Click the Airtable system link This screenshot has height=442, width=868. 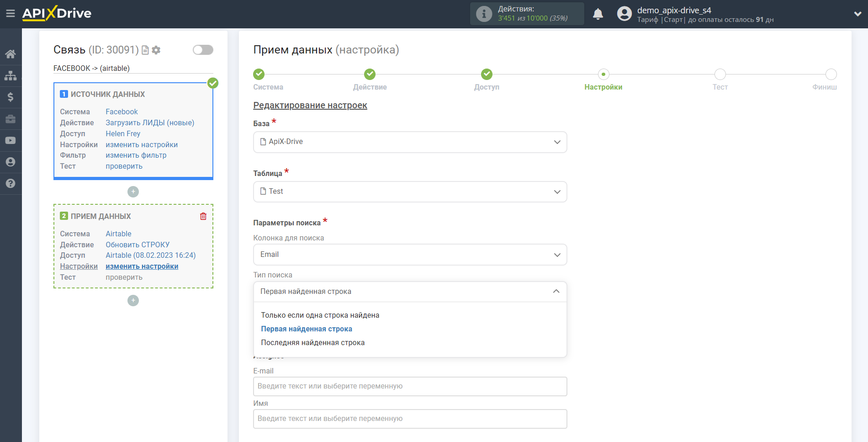coord(118,234)
